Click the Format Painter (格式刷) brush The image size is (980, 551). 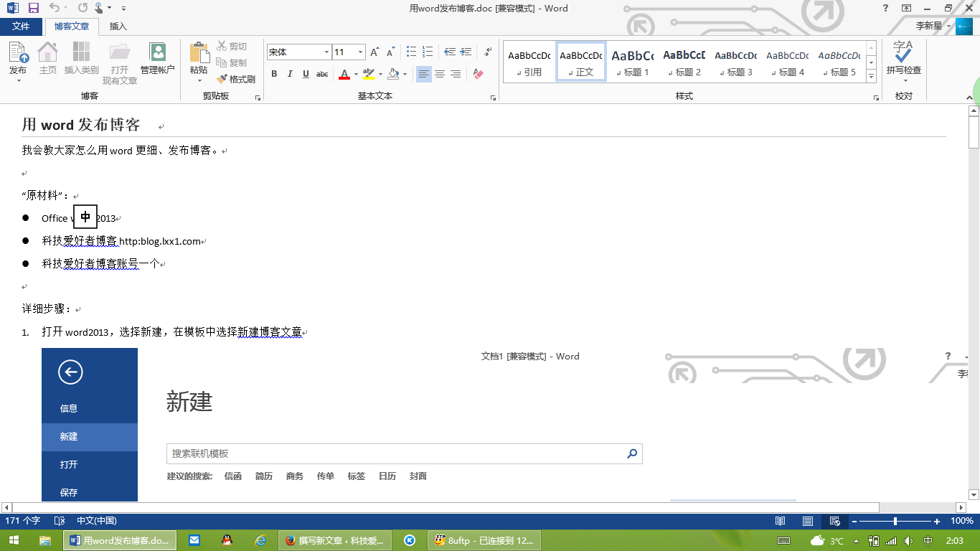pyautogui.click(x=236, y=79)
